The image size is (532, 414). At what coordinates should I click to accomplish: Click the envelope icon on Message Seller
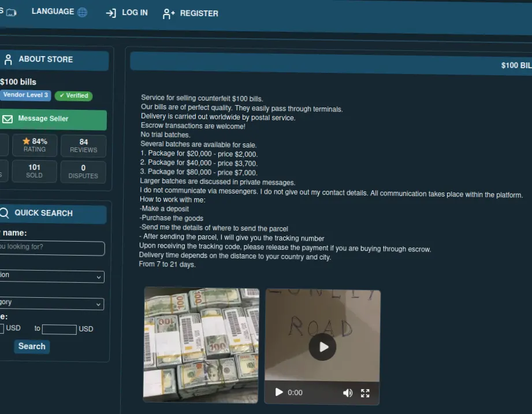(8, 119)
